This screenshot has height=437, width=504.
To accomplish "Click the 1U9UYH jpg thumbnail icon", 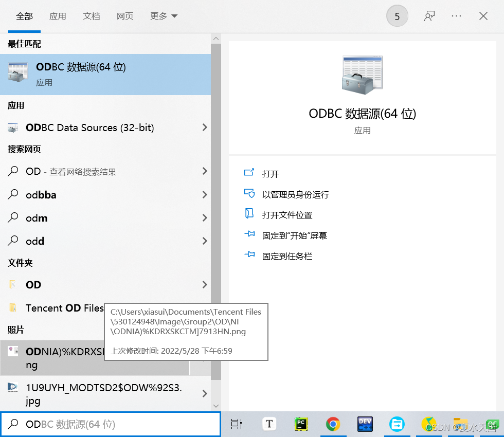I will tap(12, 387).
